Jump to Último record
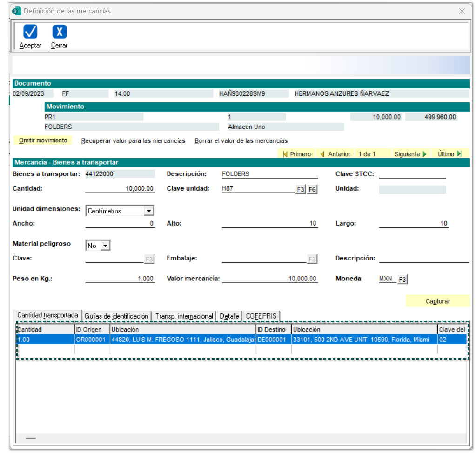Screen dimensions: 476x453 pyautogui.click(x=449, y=154)
